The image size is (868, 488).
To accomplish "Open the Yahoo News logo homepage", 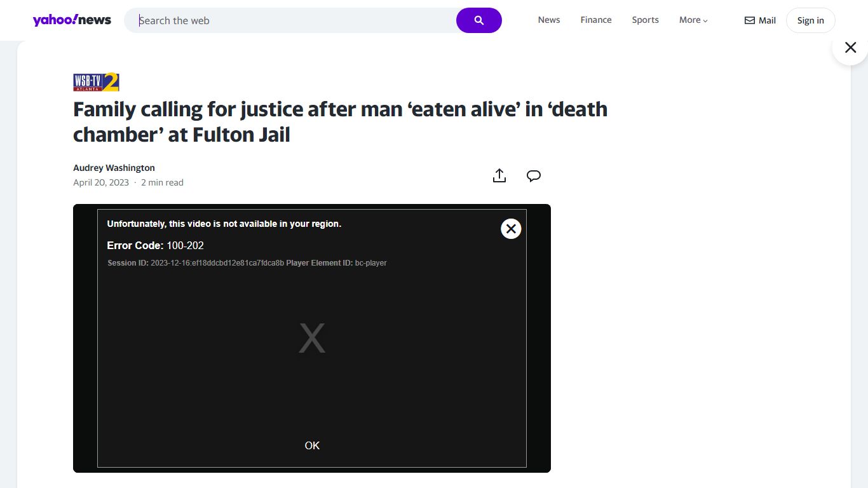I will [x=72, y=20].
